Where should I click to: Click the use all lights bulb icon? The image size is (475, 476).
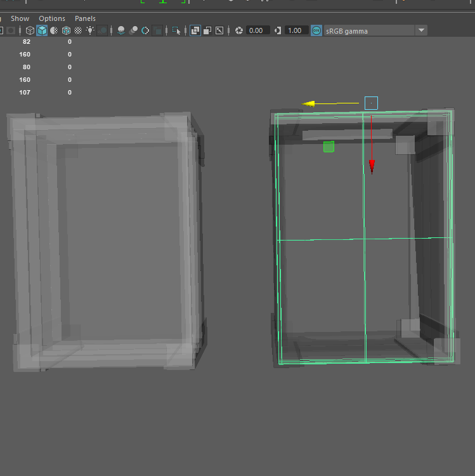click(91, 30)
